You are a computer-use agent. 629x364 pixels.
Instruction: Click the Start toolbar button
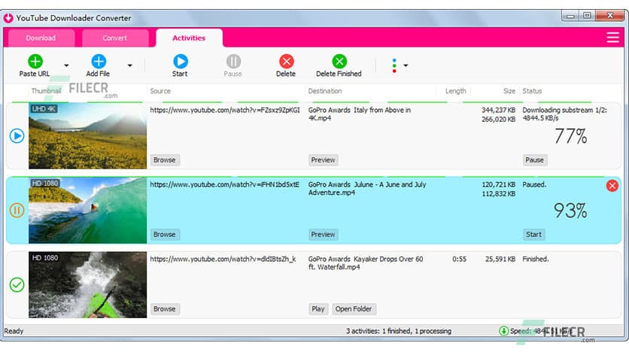(180, 65)
